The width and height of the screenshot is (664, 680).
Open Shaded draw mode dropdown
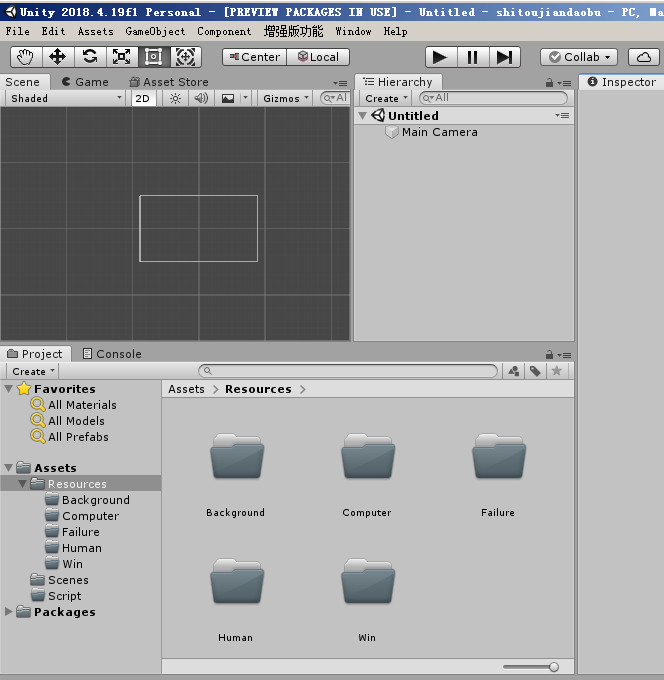(x=66, y=98)
